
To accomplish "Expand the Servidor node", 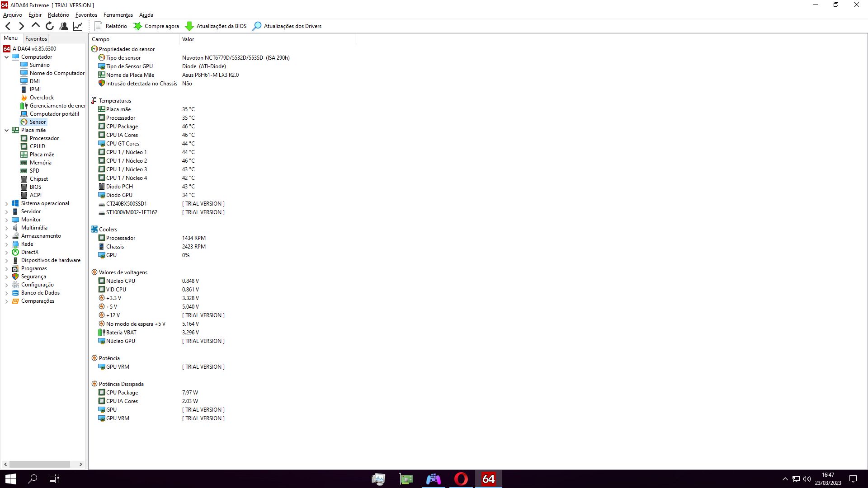I will (x=6, y=211).
